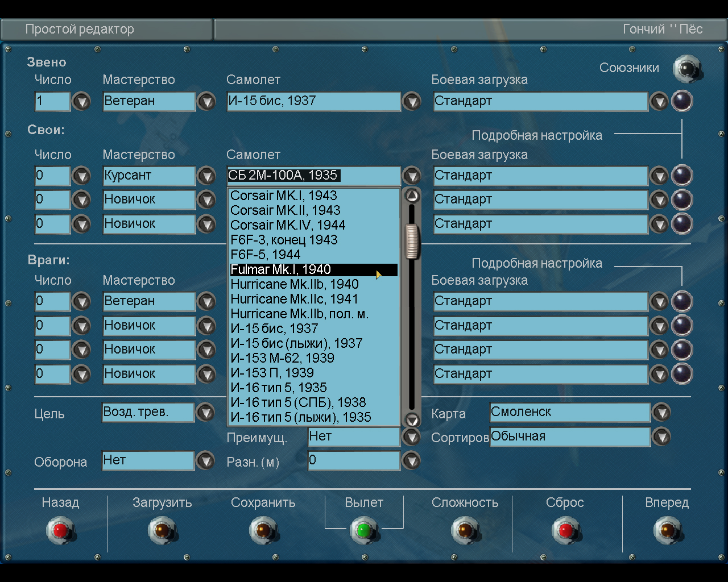The height and width of the screenshot is (582, 728).
Task: Open the Цель dropdown arrow
Action: click(205, 413)
